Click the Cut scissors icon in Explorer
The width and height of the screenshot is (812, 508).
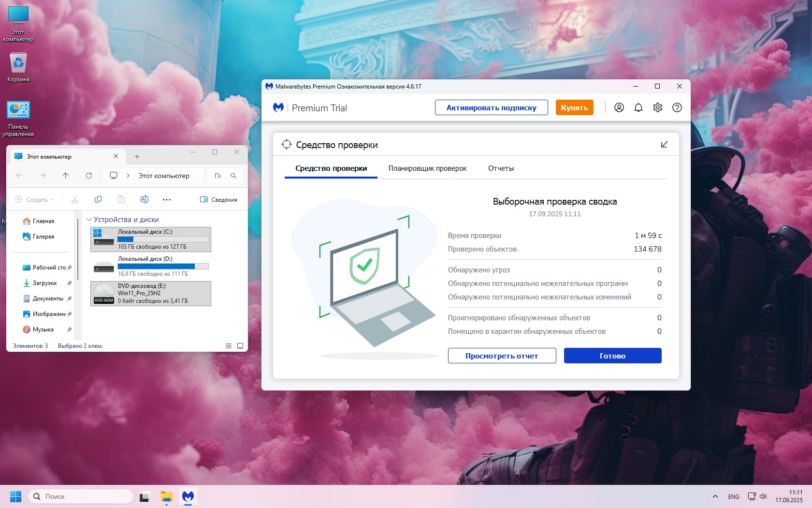pos(75,199)
